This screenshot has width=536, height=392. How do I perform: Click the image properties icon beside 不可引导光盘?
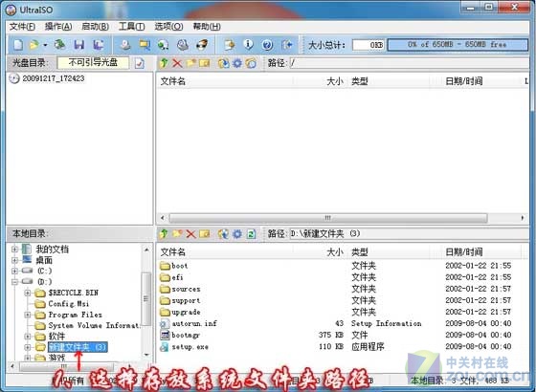pos(139,63)
